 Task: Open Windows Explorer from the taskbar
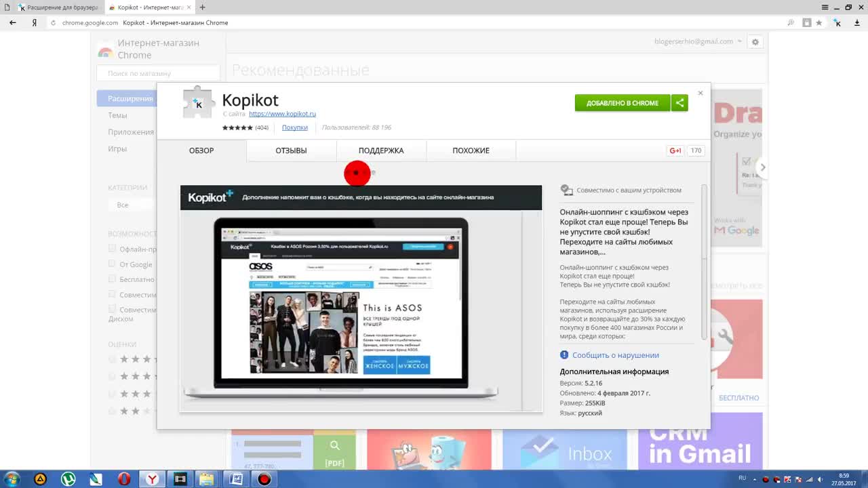tap(207, 479)
